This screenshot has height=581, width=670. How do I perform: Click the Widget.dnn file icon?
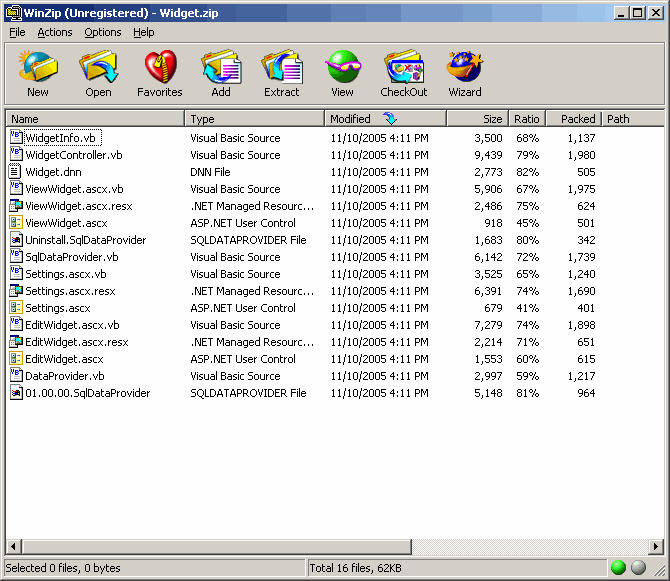click(15, 171)
